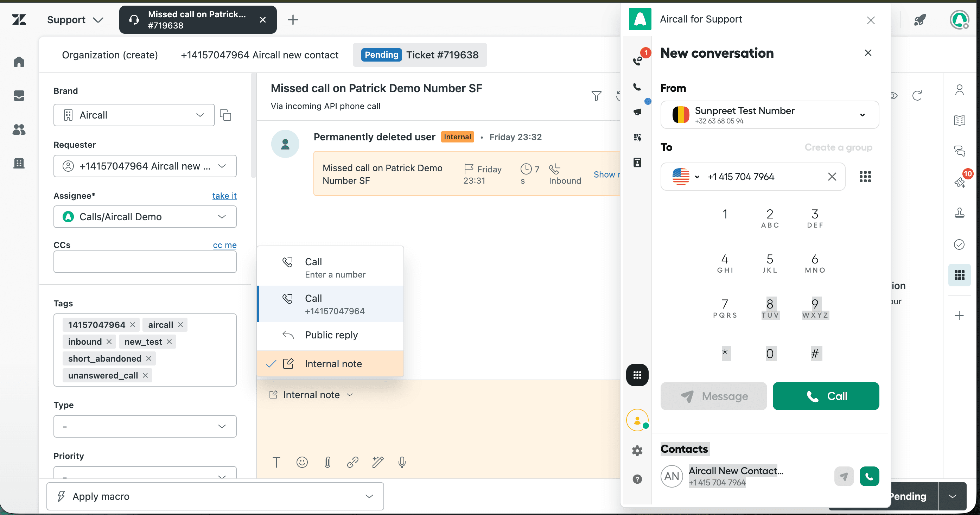Click conversation filter funnel icon
The height and width of the screenshot is (515, 980).
pyautogui.click(x=596, y=96)
